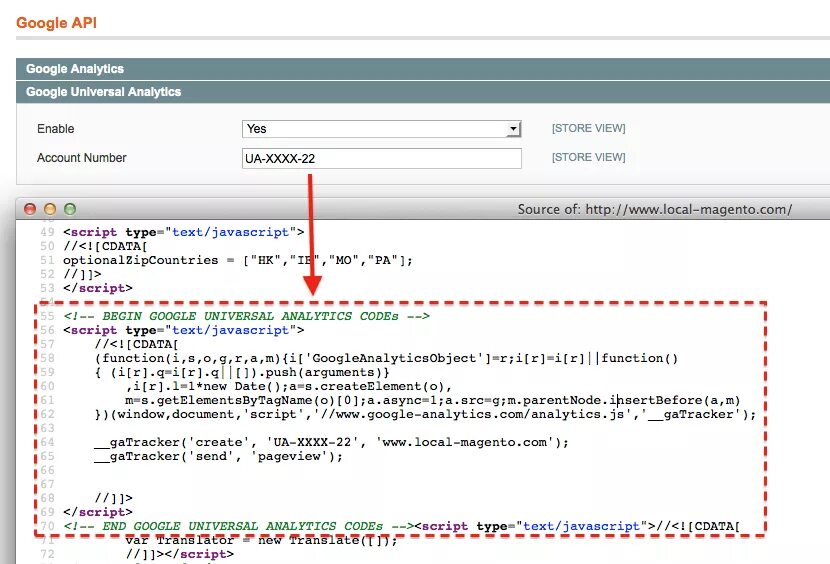Click the __gaTracker('create' line
This screenshot has width=830, height=564.
[x=331, y=442]
